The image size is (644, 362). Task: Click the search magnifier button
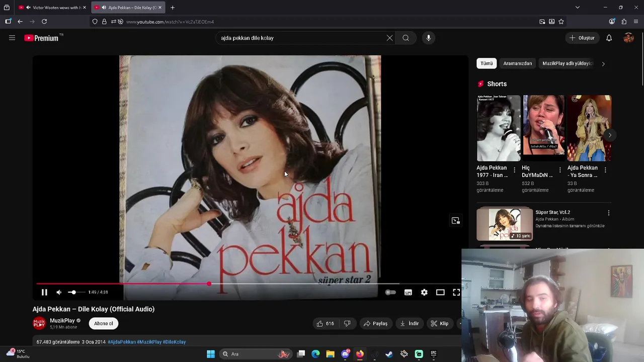pyautogui.click(x=406, y=38)
